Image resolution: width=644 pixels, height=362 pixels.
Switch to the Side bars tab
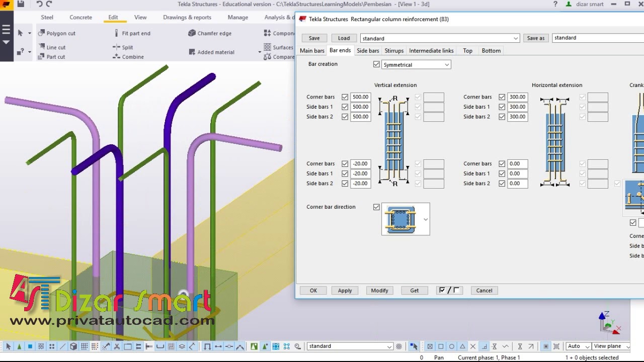(x=368, y=51)
